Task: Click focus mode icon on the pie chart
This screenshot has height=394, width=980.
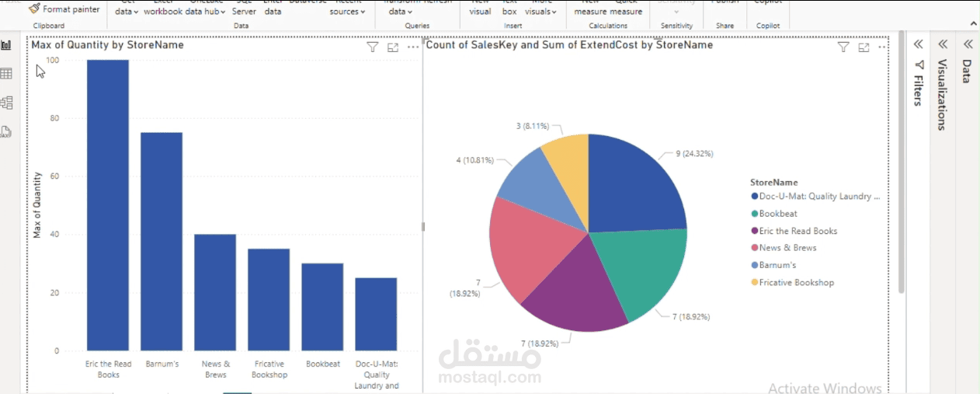Action: 864,47
